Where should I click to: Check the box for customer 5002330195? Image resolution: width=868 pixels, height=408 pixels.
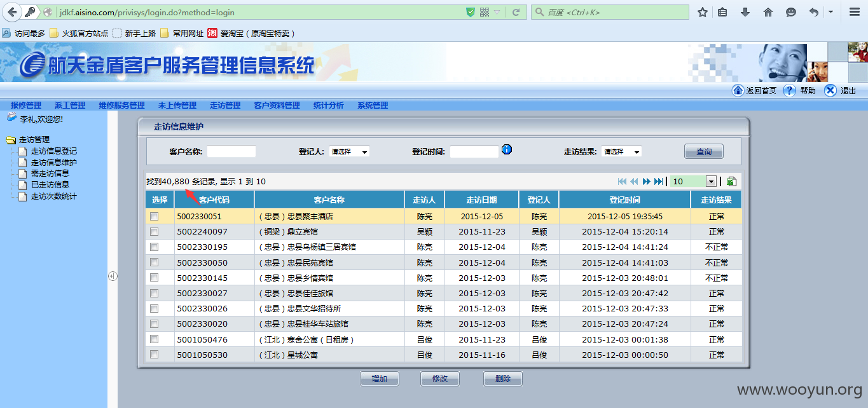point(154,247)
